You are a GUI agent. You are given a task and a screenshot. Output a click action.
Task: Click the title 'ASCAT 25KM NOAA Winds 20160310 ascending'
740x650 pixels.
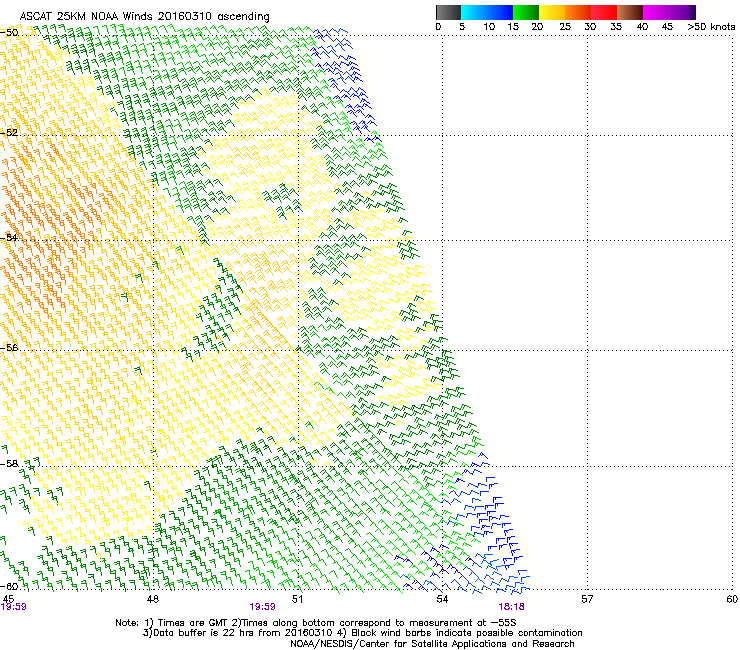click(x=144, y=17)
